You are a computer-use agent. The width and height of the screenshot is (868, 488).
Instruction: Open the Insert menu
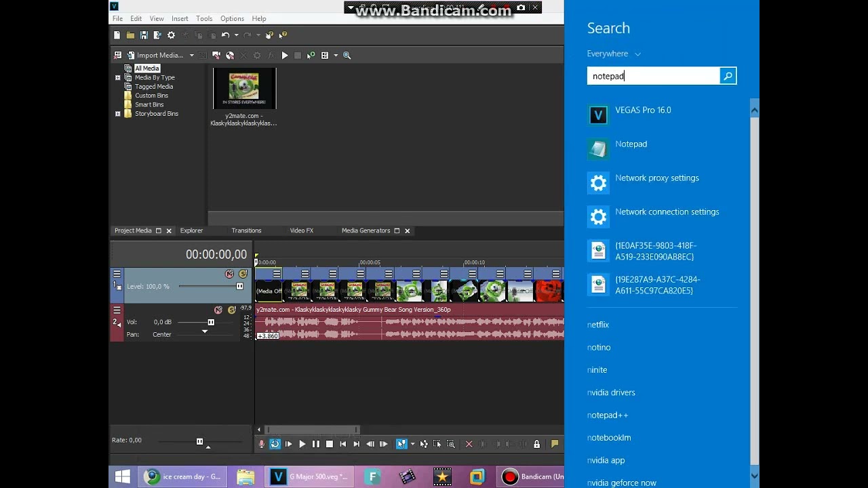tap(180, 18)
